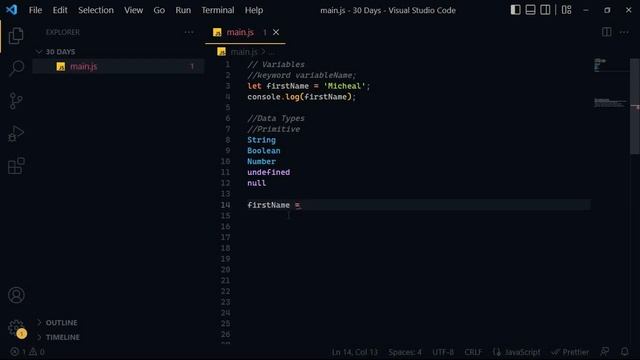Open editor More Actions ellipsis
Screen dimensions: 640x360
(x=624, y=32)
